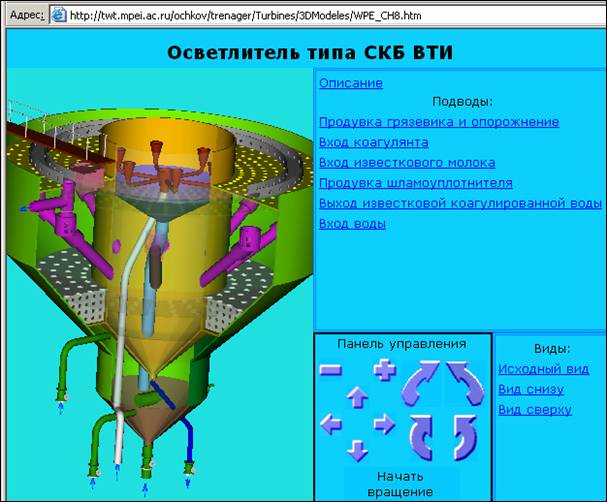Click the down arrow pan icon
The height and width of the screenshot is (502, 607).
tap(357, 451)
